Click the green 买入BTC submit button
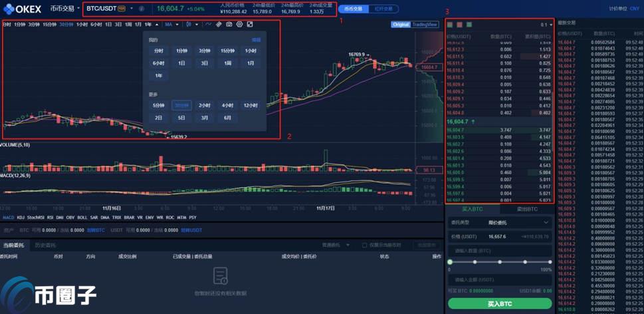 (x=500, y=304)
